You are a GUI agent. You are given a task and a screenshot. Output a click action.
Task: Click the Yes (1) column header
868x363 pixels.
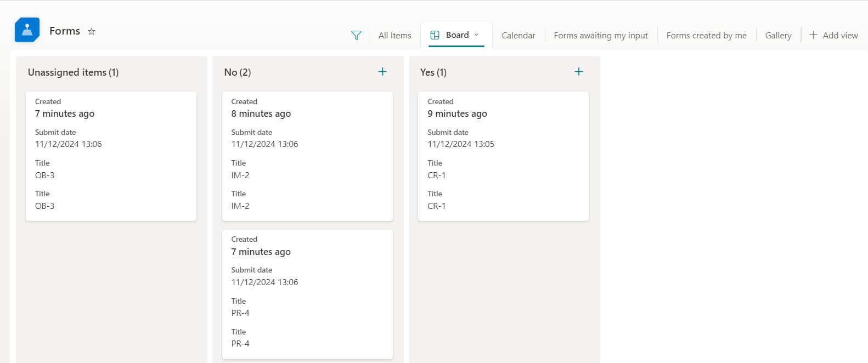pyautogui.click(x=433, y=72)
